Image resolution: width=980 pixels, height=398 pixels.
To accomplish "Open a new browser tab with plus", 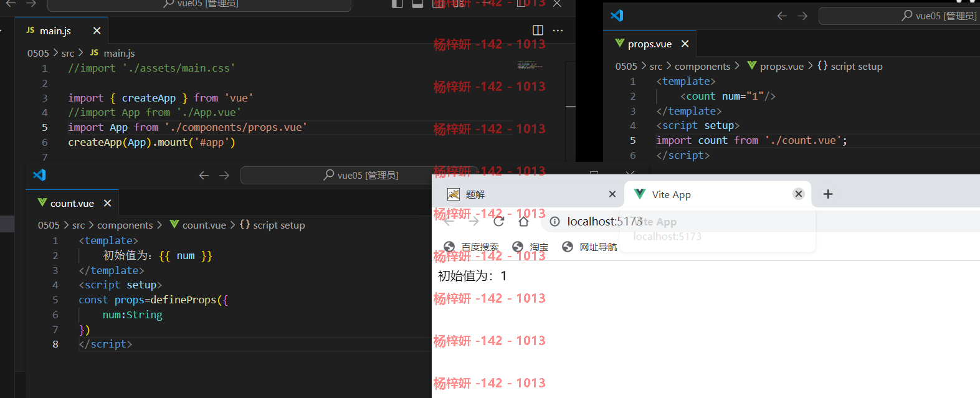I will 828,194.
